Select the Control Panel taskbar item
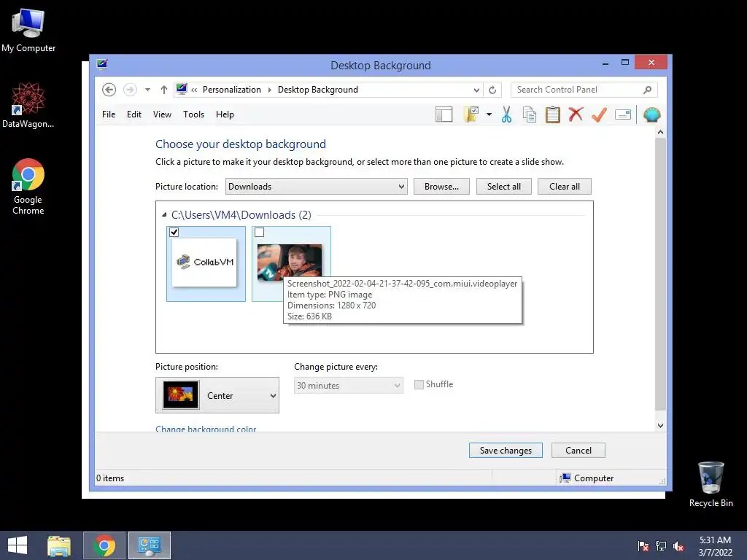The width and height of the screenshot is (747, 560). pyautogui.click(x=150, y=545)
